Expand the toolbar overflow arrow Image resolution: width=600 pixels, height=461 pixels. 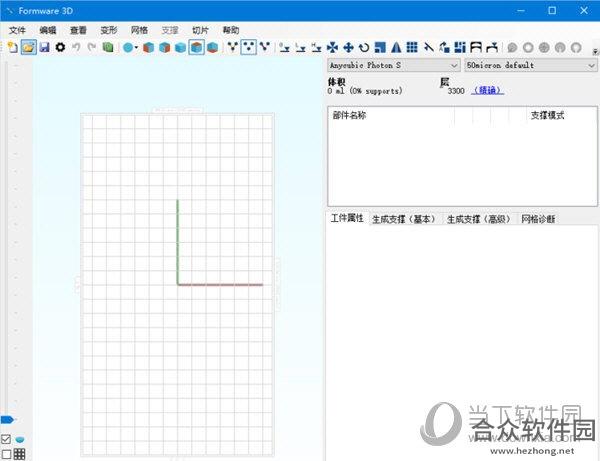[x=595, y=51]
